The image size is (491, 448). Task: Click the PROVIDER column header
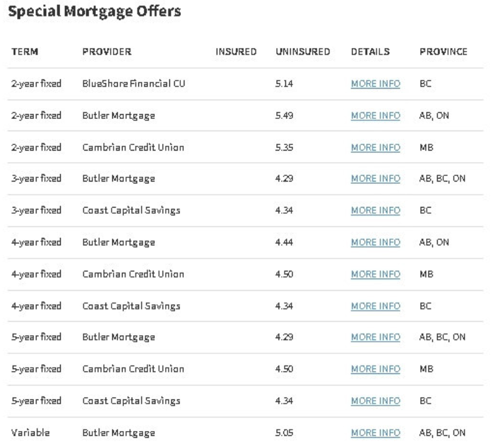click(x=107, y=52)
